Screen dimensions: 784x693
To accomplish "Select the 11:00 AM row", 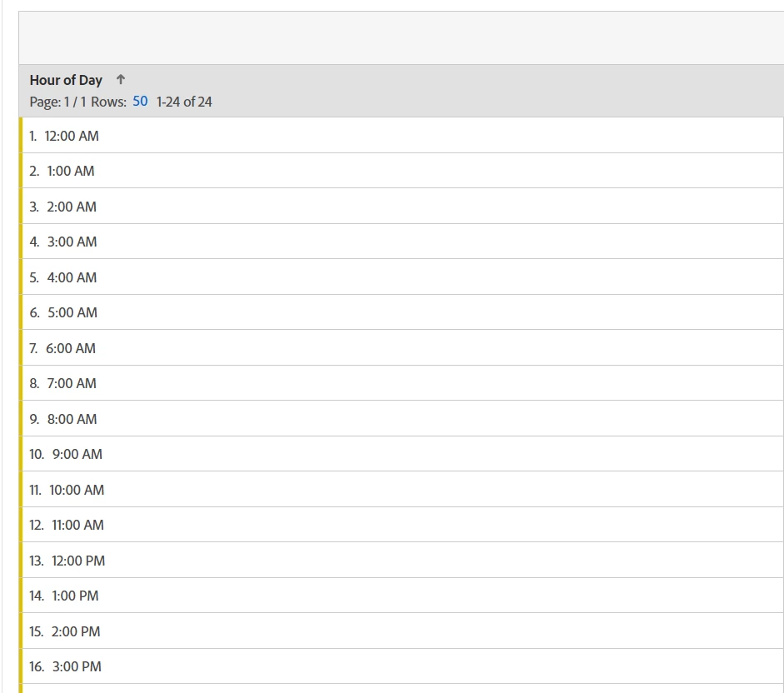I will point(402,525).
